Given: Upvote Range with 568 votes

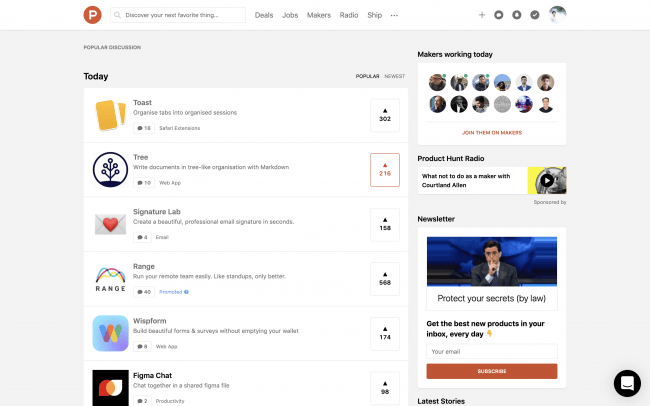Looking at the screenshot, I should click(385, 279).
